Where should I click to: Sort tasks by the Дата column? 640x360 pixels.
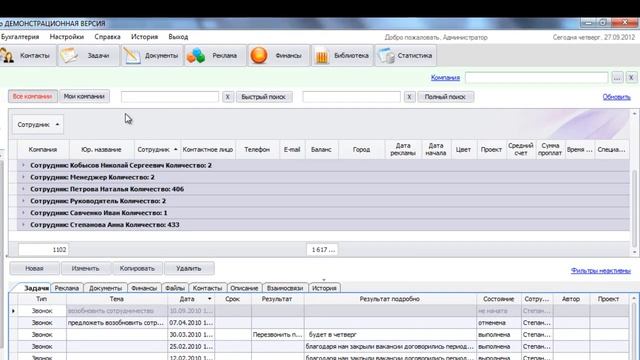coord(191,299)
